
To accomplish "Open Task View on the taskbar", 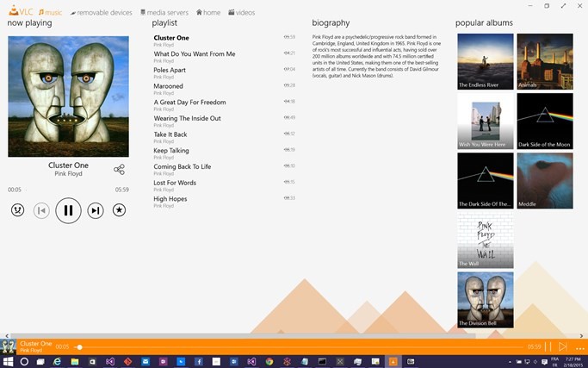I will (x=40, y=362).
